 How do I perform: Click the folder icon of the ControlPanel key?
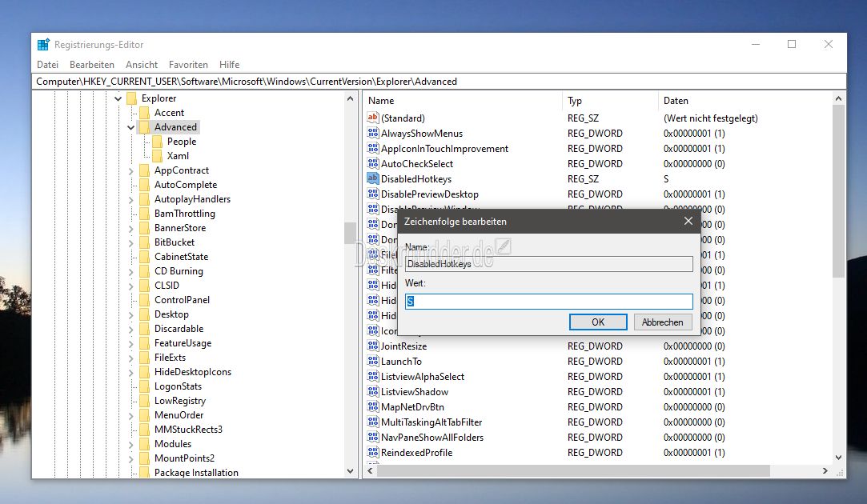(144, 299)
